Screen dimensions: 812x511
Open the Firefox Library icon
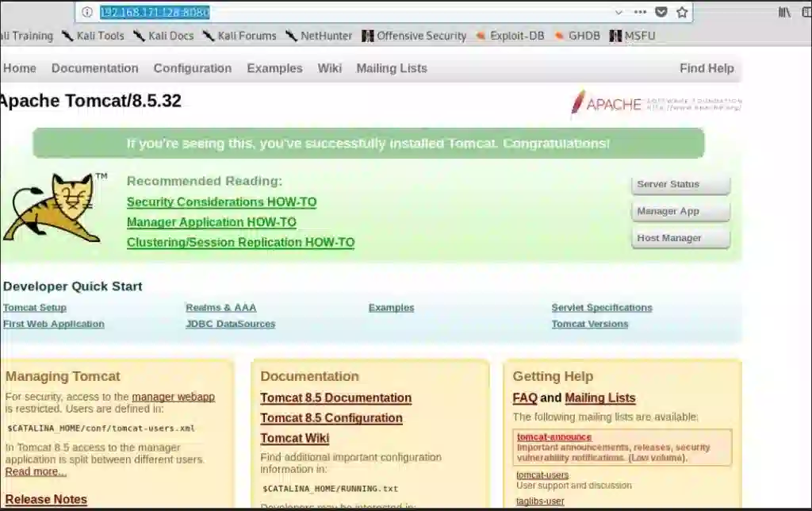pos(784,12)
